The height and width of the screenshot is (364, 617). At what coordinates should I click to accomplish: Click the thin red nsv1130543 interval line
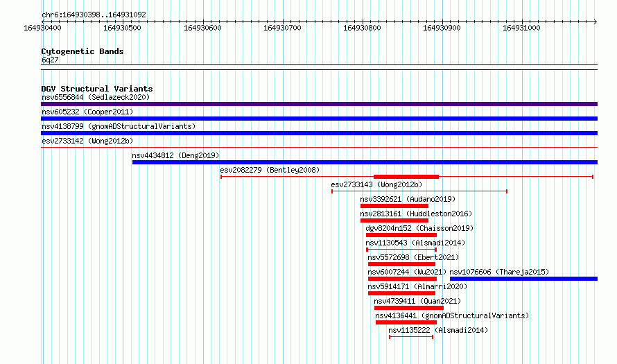click(401, 250)
